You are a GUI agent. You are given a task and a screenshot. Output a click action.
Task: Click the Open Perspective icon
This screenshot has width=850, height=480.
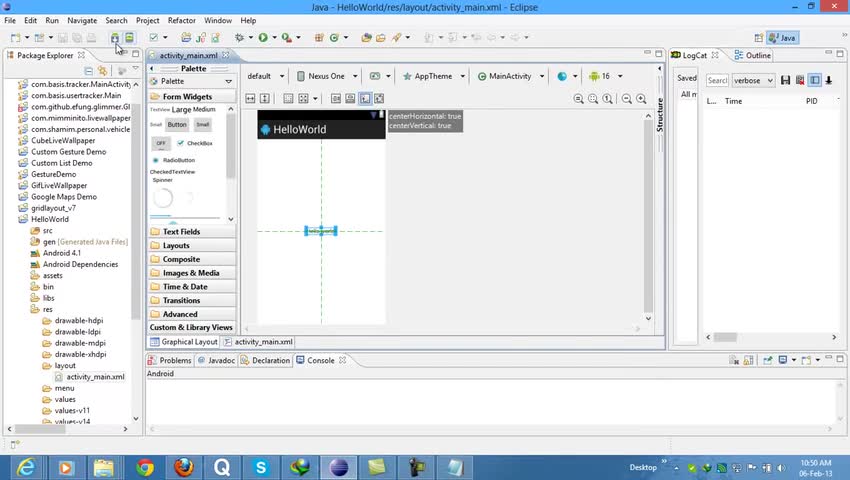tap(758, 38)
